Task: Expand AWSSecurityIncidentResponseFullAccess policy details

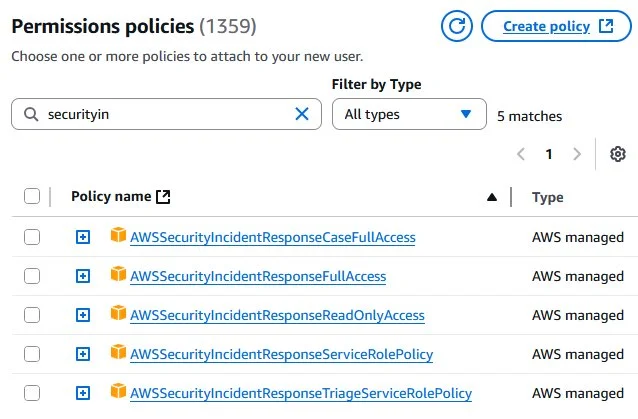Action: (83, 276)
